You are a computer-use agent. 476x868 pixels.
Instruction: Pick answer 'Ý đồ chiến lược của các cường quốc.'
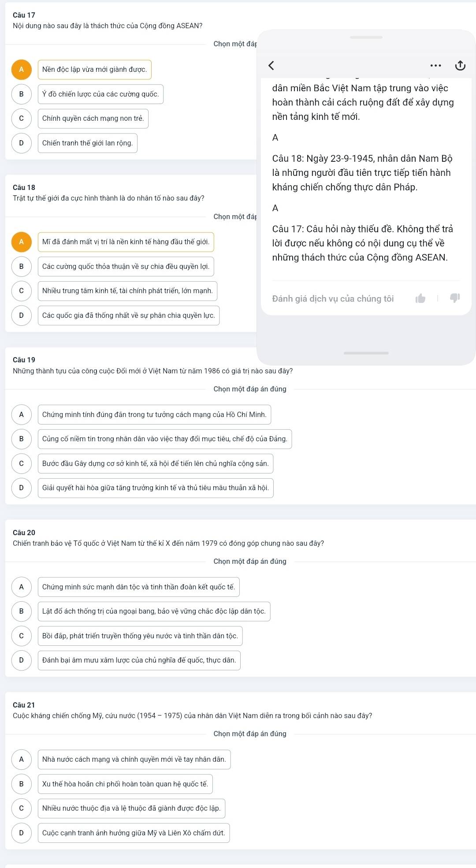coord(100,94)
